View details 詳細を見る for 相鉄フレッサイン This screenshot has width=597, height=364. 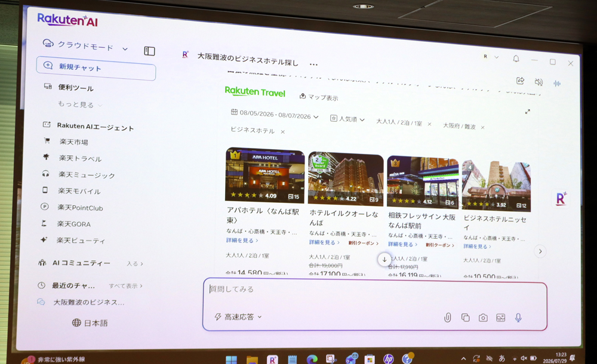[x=403, y=244]
